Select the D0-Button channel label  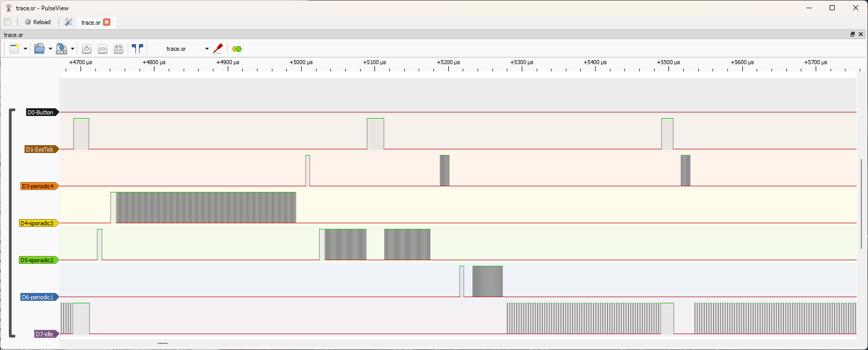point(41,112)
